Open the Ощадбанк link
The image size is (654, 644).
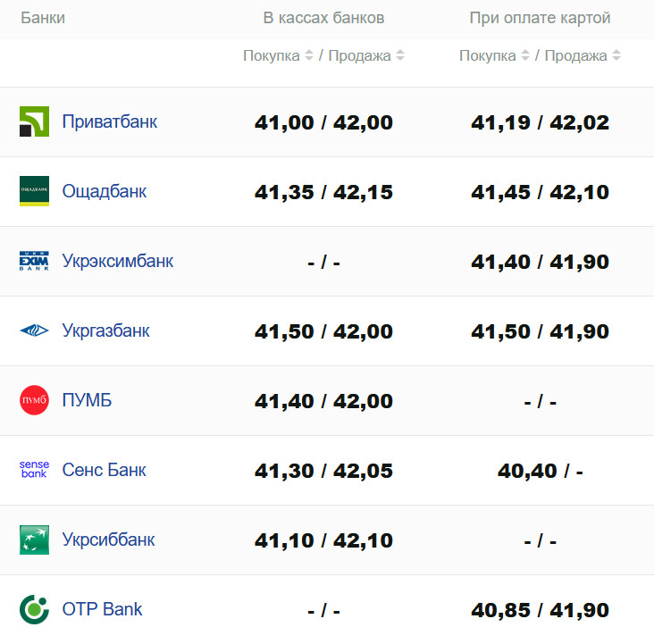click(105, 191)
